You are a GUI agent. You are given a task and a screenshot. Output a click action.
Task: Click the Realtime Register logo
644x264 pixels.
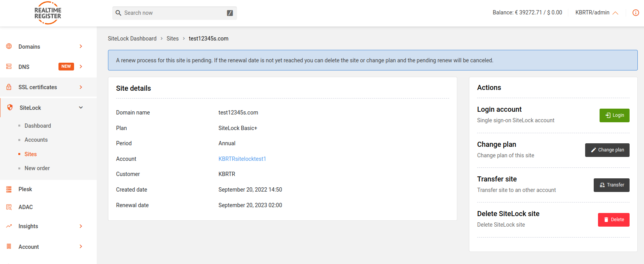[48, 13]
